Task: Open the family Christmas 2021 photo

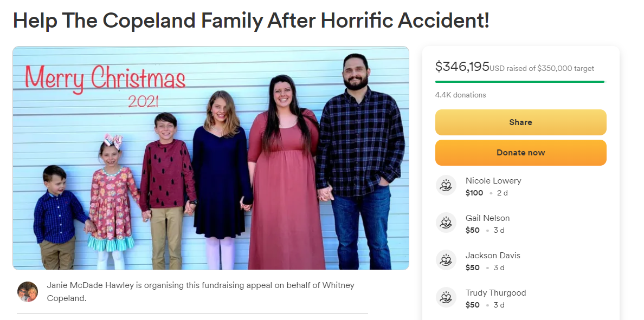Action: pos(211,158)
